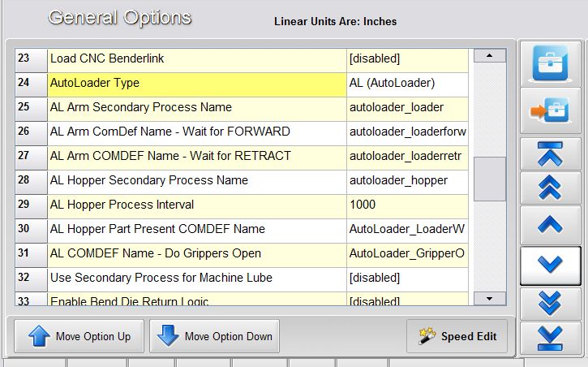
Task: Toggle Use Secondary Process for Machine Lube value
Action: point(407,278)
